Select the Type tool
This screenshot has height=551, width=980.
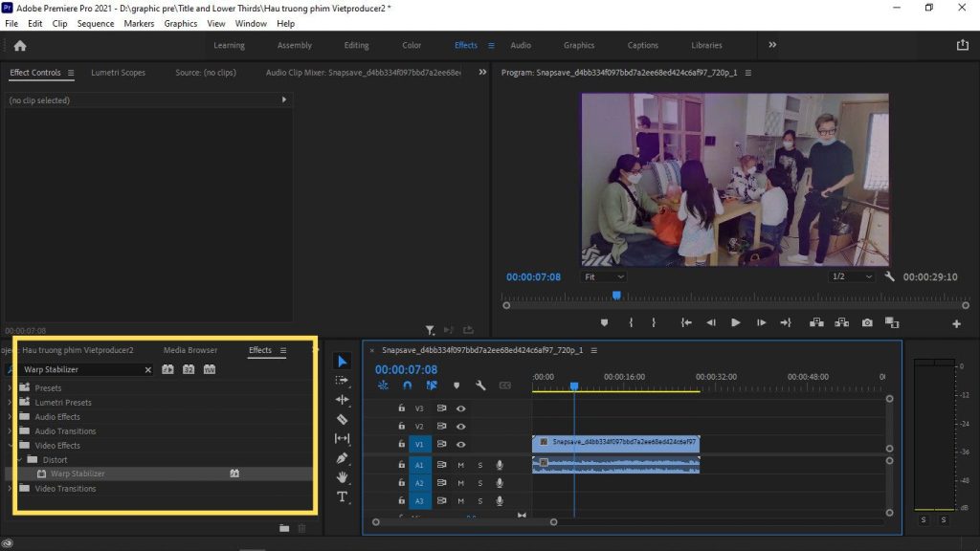pos(343,496)
